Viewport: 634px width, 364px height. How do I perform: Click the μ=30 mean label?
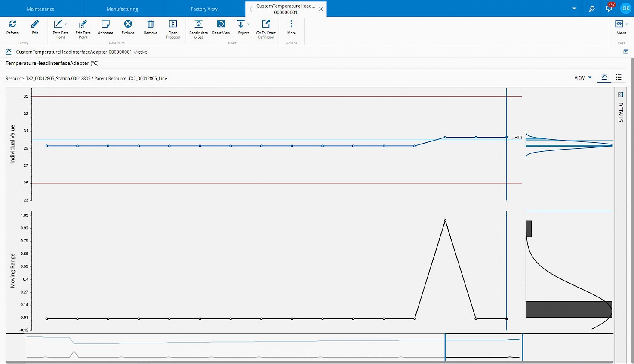(x=517, y=138)
